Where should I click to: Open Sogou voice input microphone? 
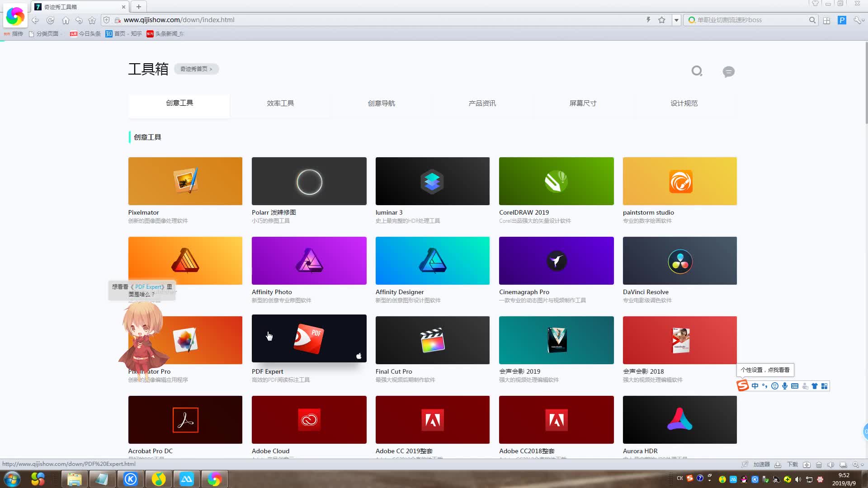785,386
